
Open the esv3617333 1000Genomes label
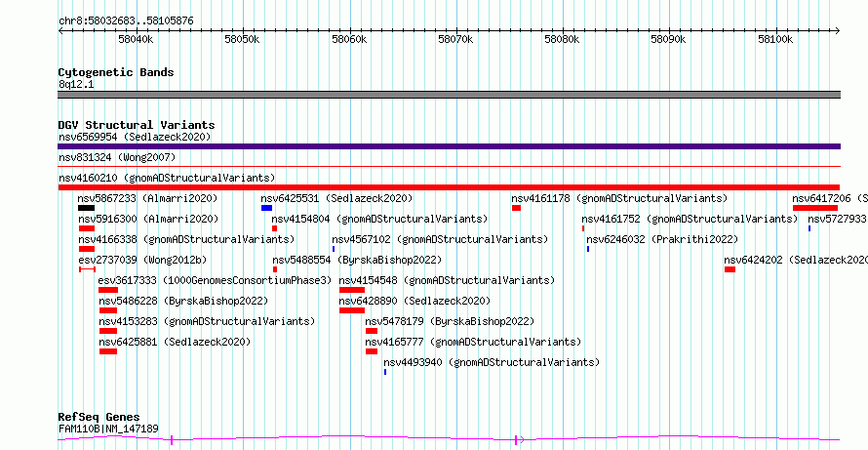(215, 280)
